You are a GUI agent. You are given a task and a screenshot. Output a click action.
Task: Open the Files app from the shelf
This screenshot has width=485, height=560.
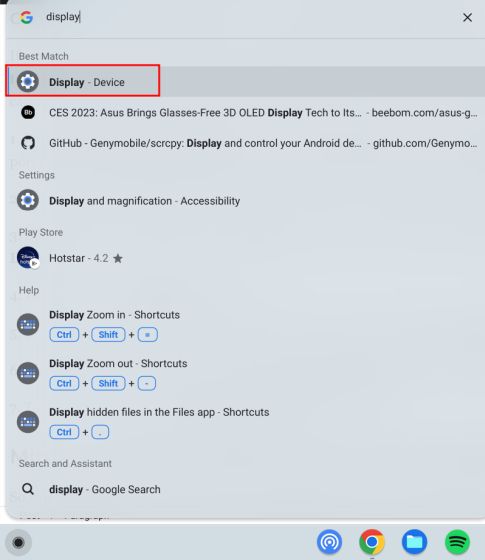tap(414, 542)
